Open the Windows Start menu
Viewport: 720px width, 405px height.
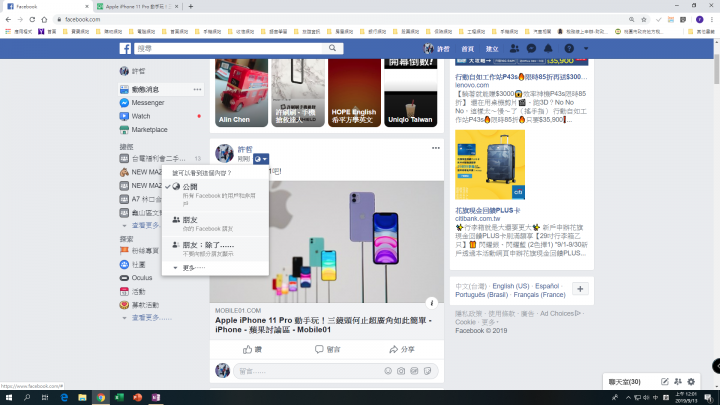tap(9, 398)
